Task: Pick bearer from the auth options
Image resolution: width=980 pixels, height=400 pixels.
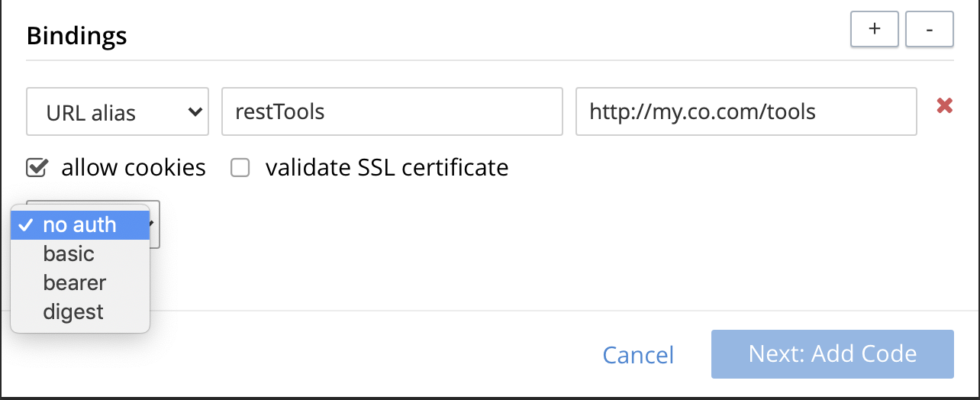Action: point(75,283)
